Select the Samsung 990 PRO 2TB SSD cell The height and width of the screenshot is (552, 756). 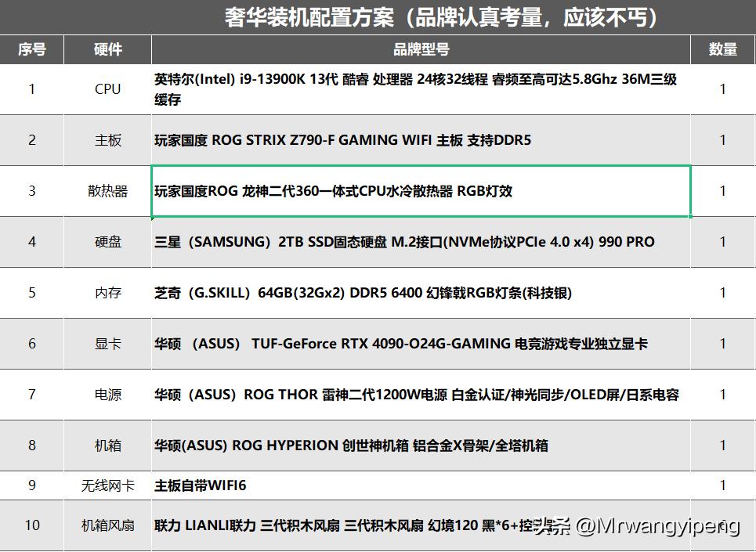[421, 242]
